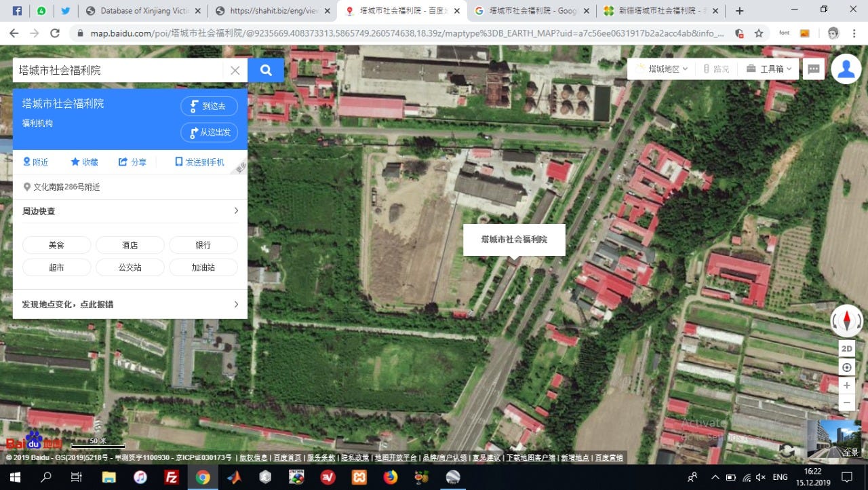Switch the map to 2D view

tap(847, 349)
